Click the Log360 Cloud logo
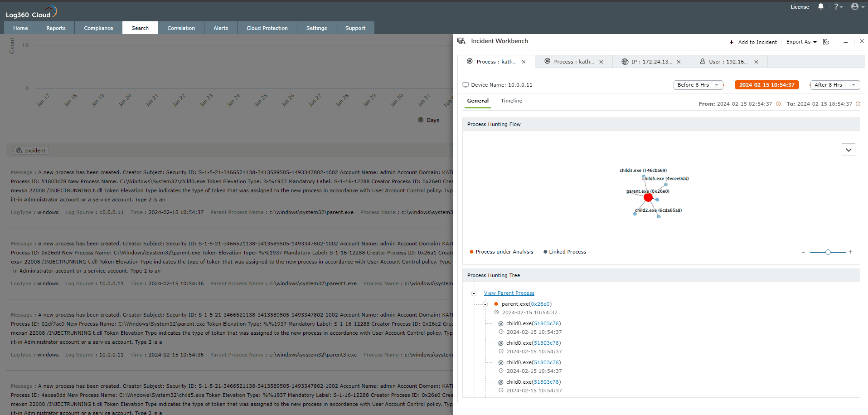The width and height of the screenshot is (868, 415). pyautogui.click(x=31, y=12)
